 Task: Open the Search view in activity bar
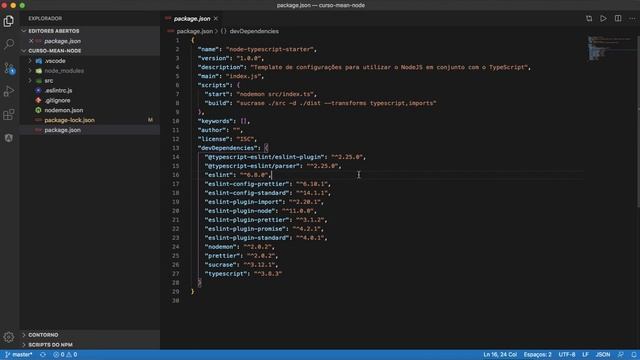[9, 44]
